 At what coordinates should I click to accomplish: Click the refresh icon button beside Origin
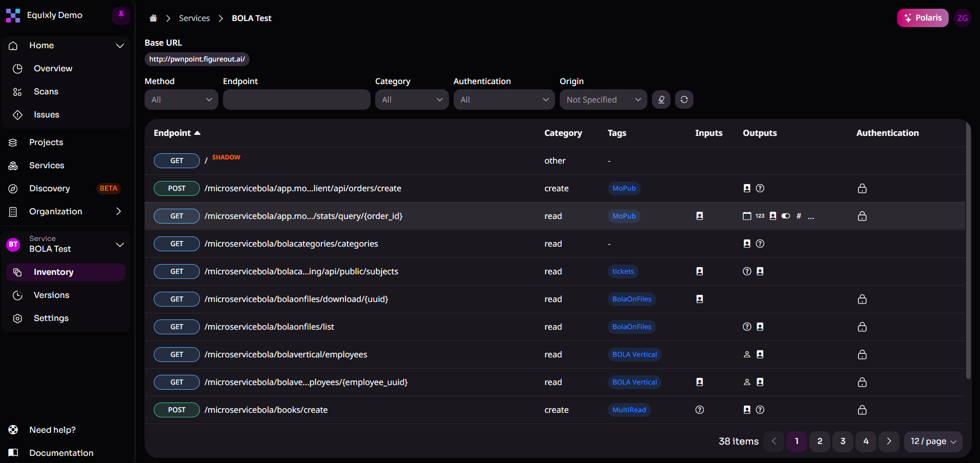point(684,99)
